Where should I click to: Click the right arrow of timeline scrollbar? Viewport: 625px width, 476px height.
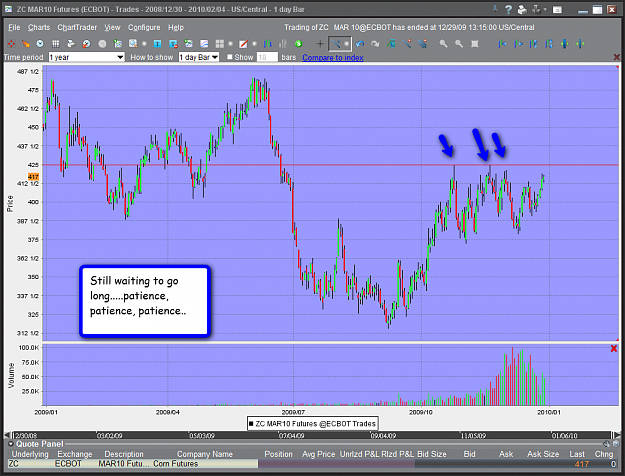pos(617,435)
